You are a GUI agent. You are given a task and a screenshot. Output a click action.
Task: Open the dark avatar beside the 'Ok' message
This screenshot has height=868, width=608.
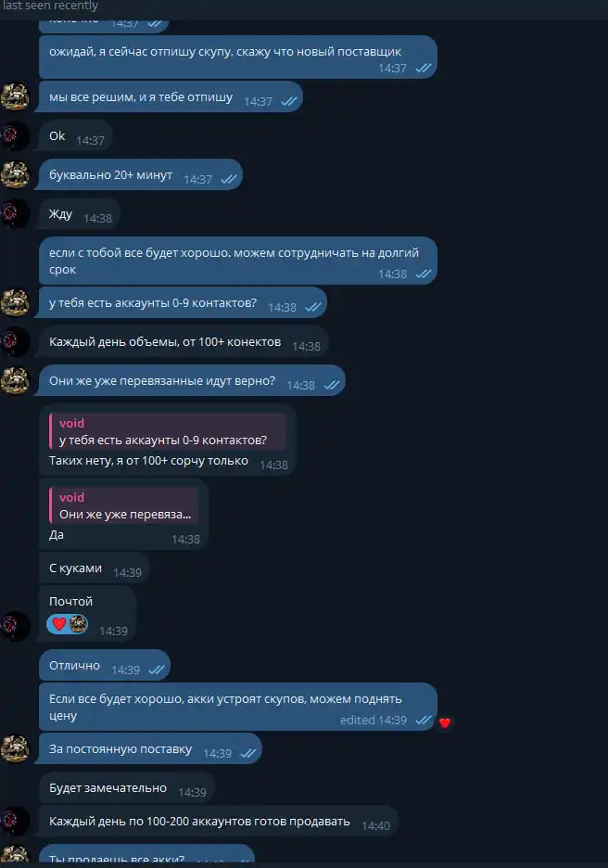[15, 135]
